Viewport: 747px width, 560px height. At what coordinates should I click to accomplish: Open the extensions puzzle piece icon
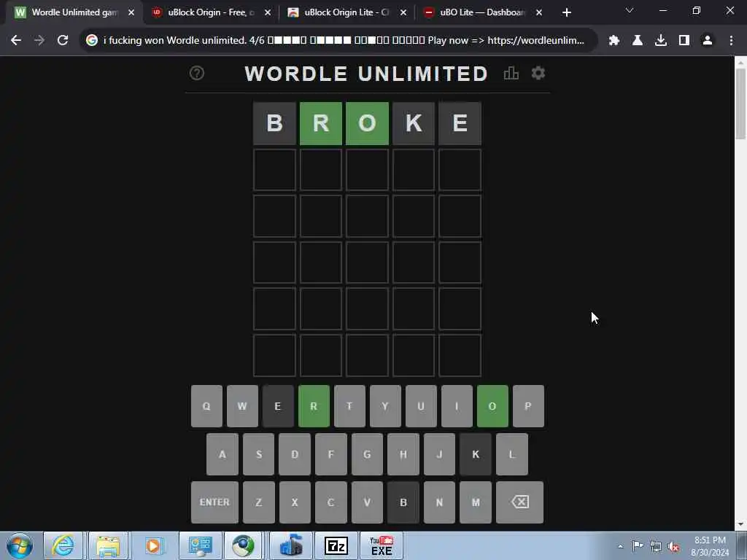click(614, 41)
